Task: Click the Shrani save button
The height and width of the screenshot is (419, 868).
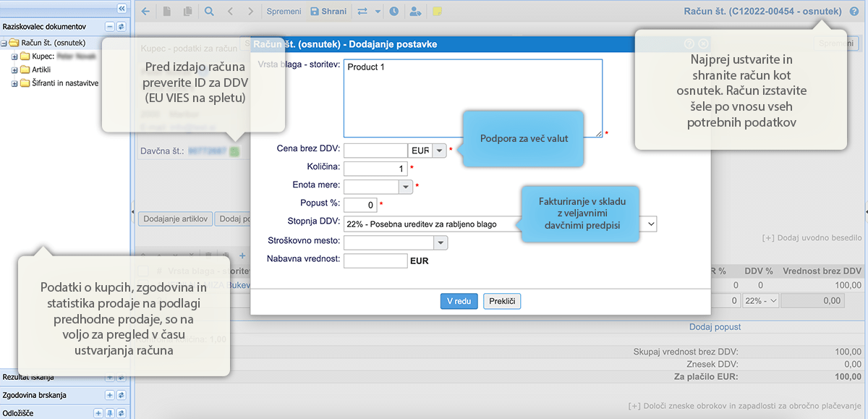Action: [x=328, y=12]
